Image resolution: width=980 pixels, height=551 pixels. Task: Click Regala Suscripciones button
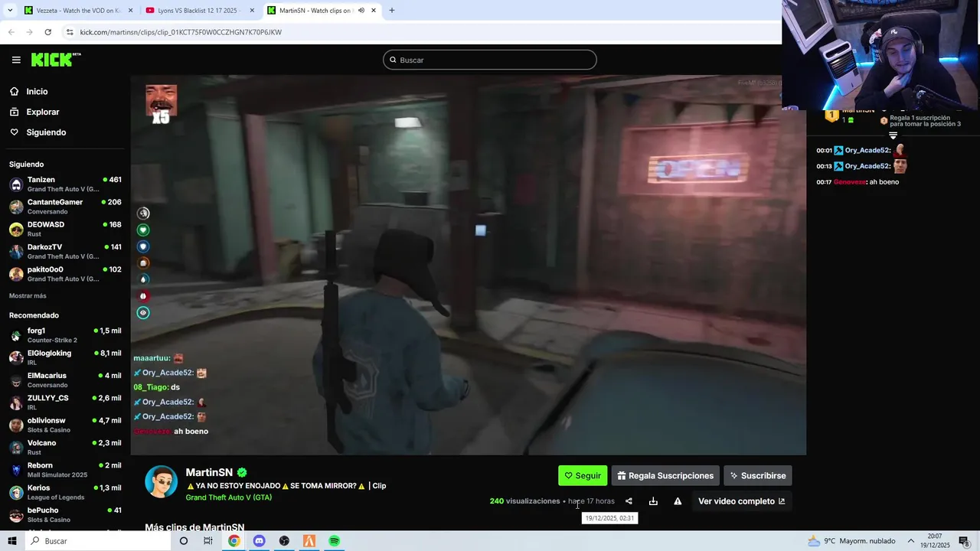665,476
